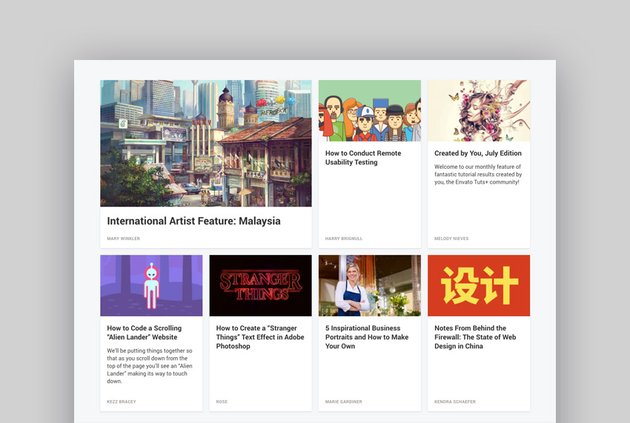Open author link Rose
The height and width of the screenshot is (423, 630).
tap(221, 402)
